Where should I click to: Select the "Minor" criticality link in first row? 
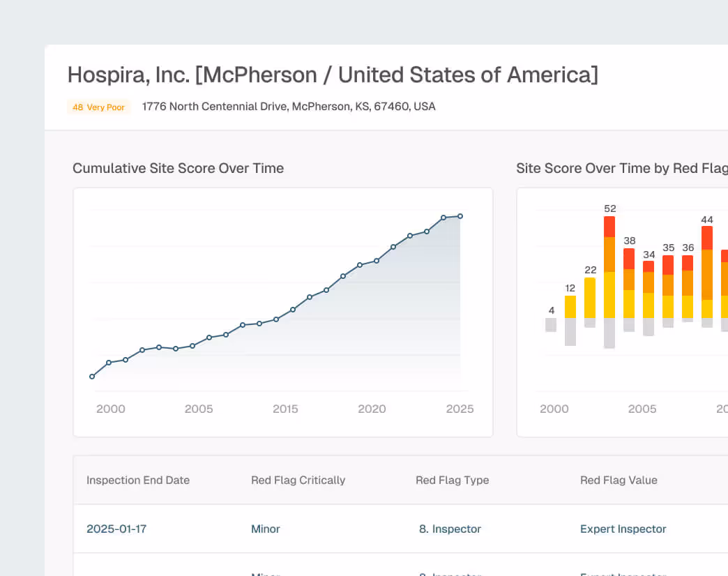(x=265, y=529)
